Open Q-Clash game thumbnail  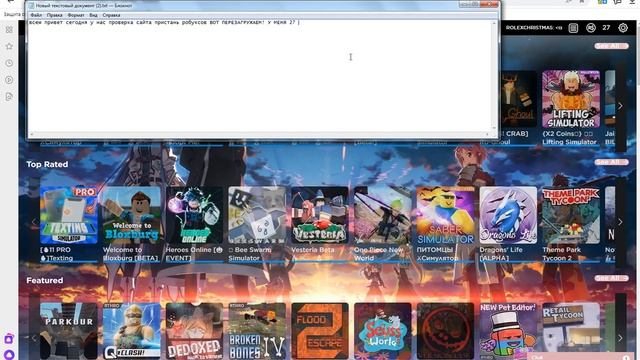[x=131, y=331]
